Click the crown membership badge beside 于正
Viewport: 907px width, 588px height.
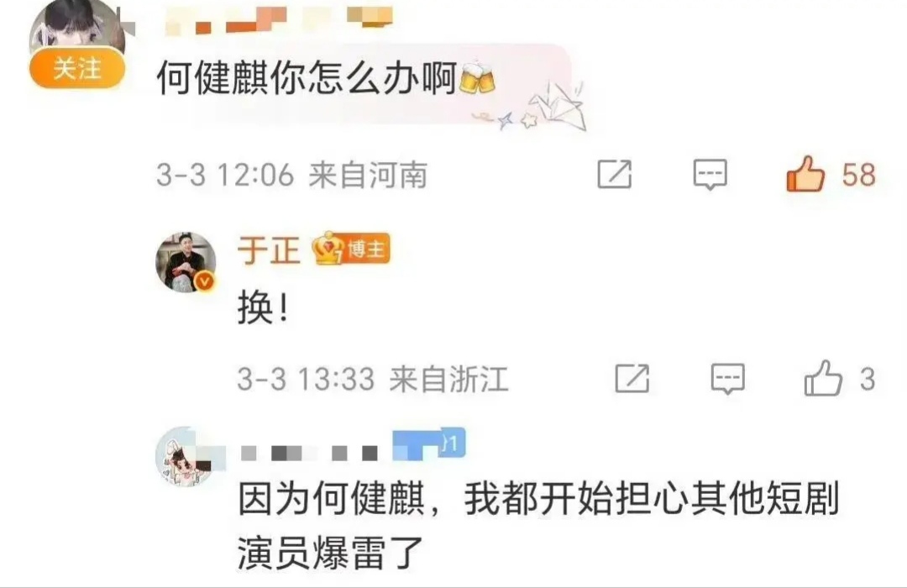coord(328,249)
